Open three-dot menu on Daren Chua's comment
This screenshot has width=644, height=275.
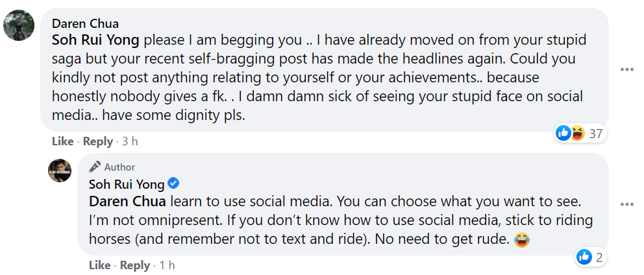[626, 70]
